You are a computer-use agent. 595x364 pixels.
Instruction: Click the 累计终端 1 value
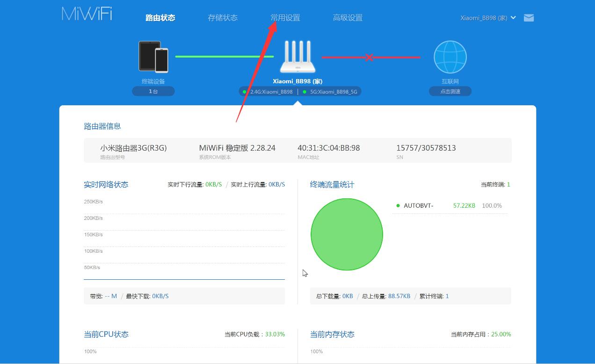pos(447,296)
